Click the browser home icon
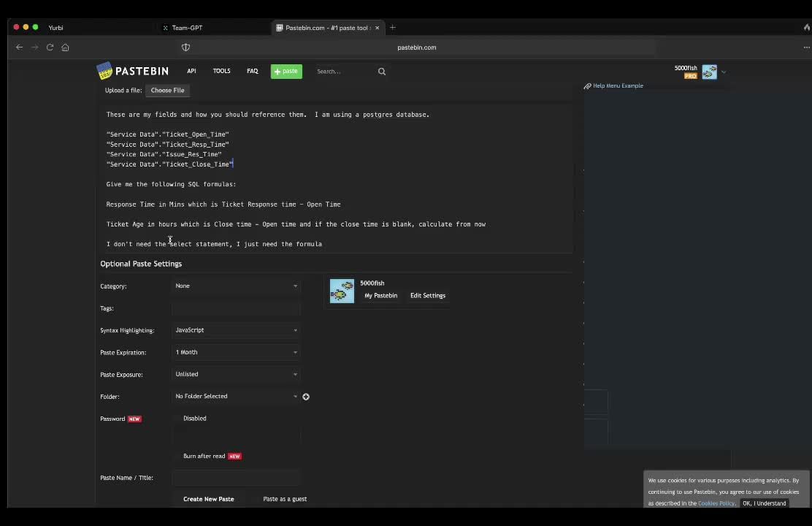812x526 pixels. pos(65,47)
